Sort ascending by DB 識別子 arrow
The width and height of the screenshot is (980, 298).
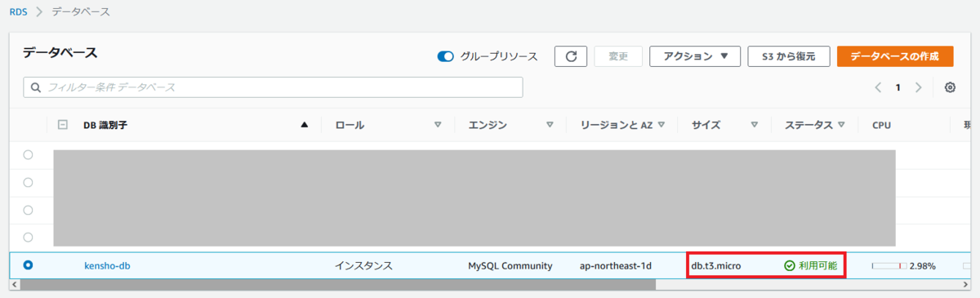305,125
